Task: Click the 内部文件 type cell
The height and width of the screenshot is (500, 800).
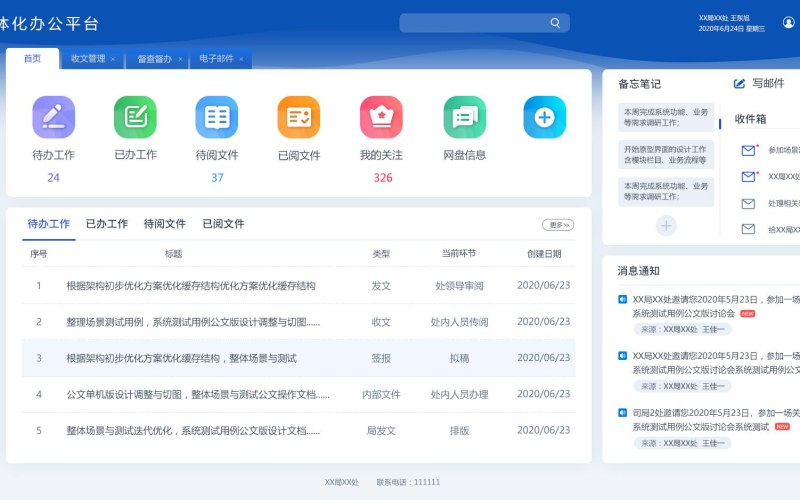Action: (381, 394)
